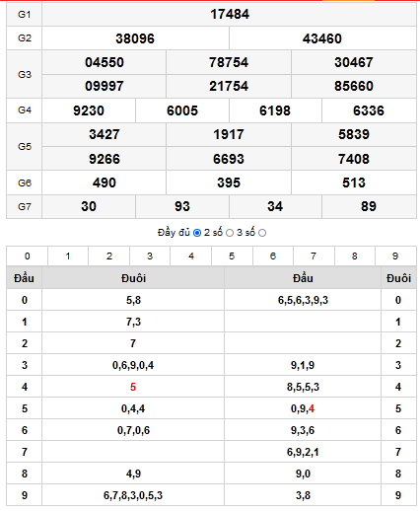Click G2 number 43460
Image resolution: width=420 pixels, height=511 pixels.
tap(322, 38)
